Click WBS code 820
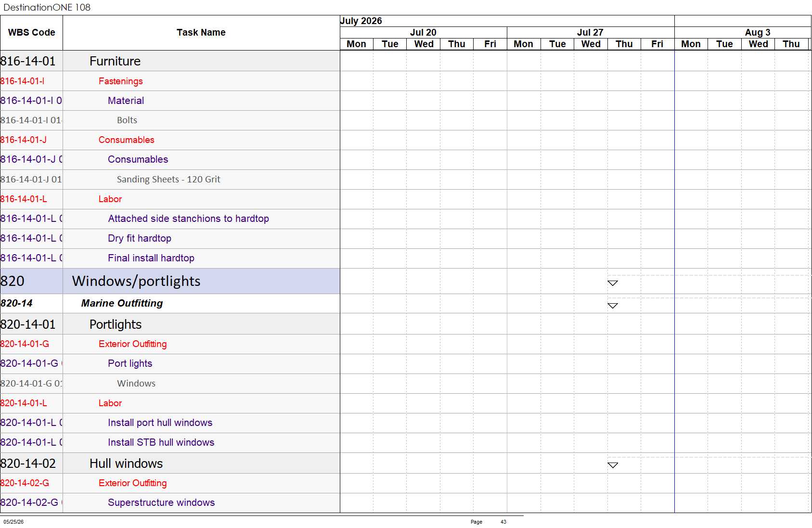812x528 pixels. pos(13,281)
